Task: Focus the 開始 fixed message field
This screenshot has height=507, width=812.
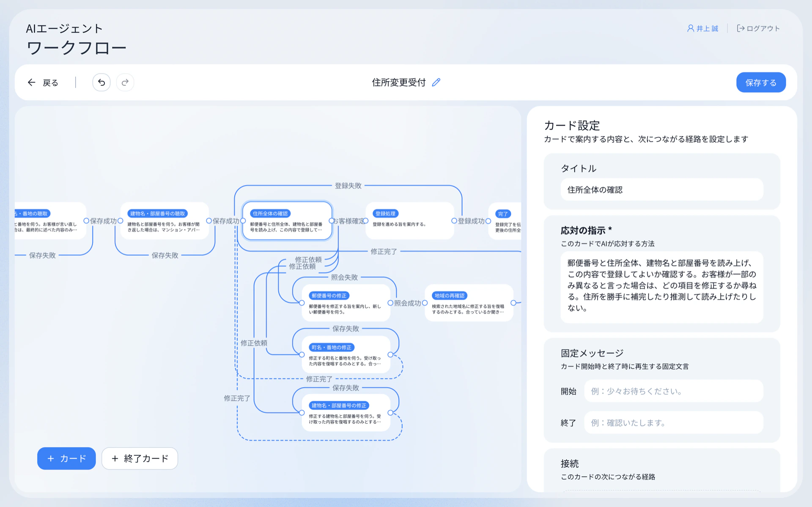Action: click(674, 391)
